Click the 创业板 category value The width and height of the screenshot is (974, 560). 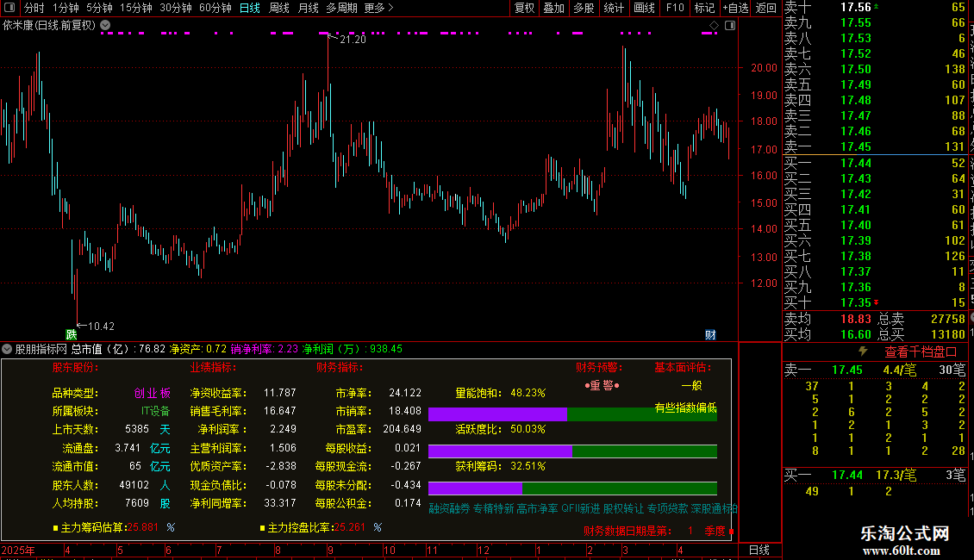click(153, 393)
